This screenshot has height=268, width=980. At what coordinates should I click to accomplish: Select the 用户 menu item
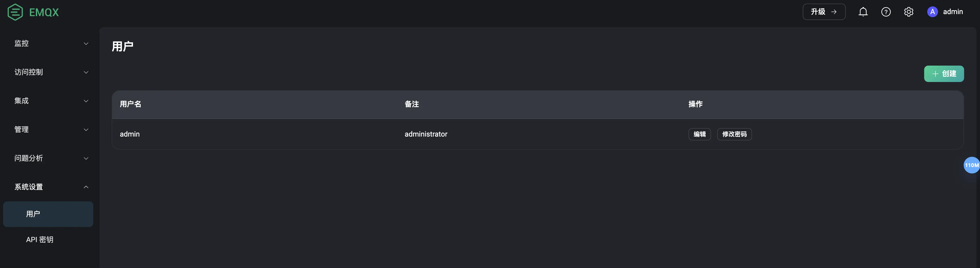[x=48, y=214]
